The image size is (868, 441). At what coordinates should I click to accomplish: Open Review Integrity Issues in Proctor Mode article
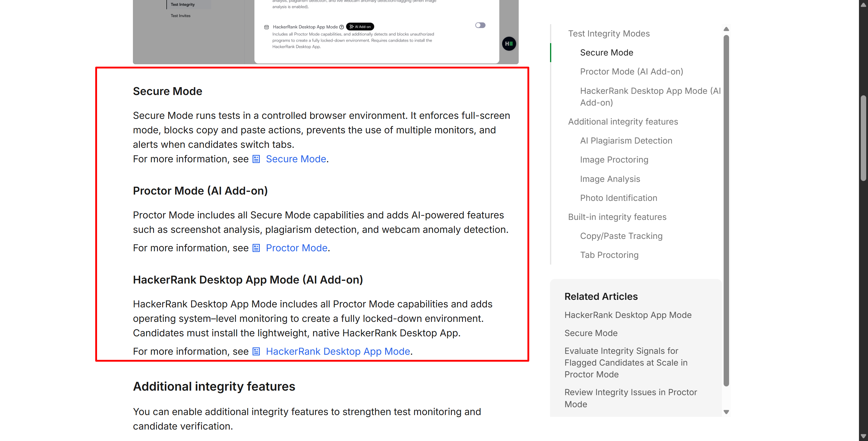[631, 398]
